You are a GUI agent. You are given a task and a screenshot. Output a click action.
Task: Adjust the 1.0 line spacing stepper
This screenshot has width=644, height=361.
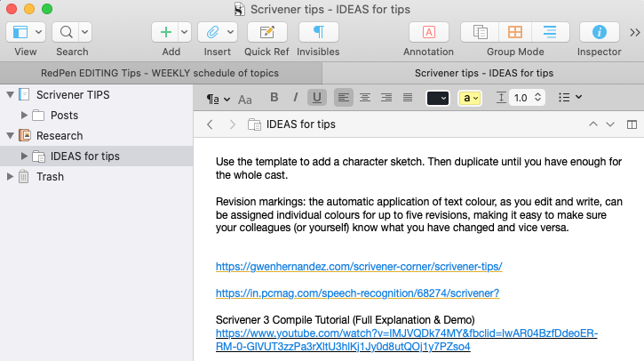coord(537,98)
